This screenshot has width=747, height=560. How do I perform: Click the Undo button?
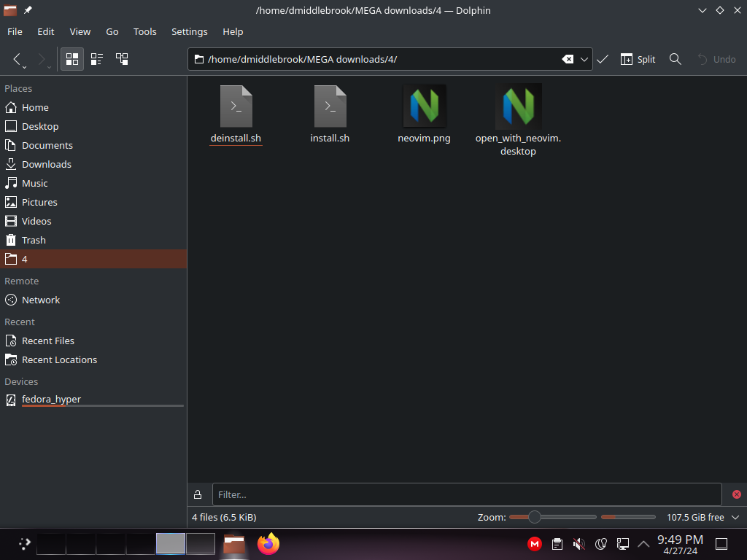[x=716, y=59]
